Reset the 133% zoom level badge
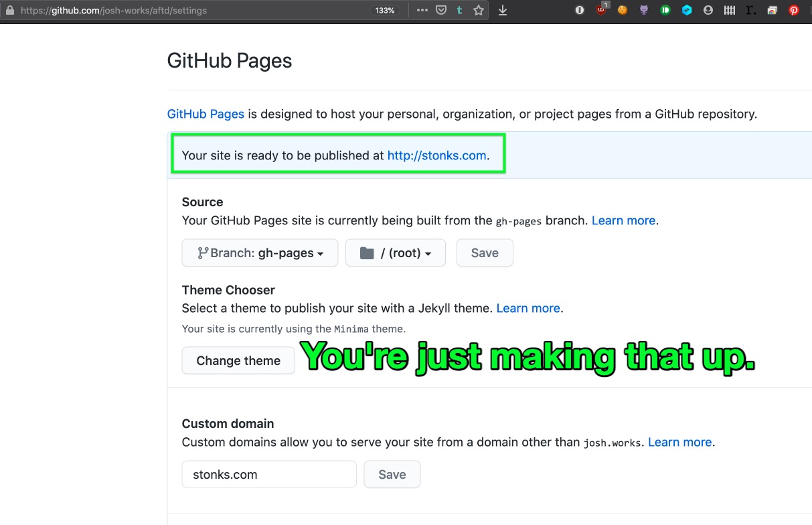The height and width of the screenshot is (525, 812). click(x=385, y=11)
